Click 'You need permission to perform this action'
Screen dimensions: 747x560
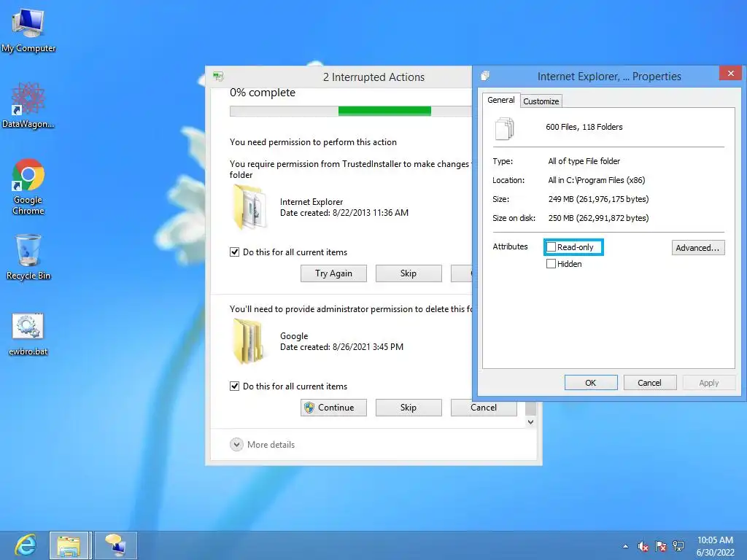coord(313,142)
